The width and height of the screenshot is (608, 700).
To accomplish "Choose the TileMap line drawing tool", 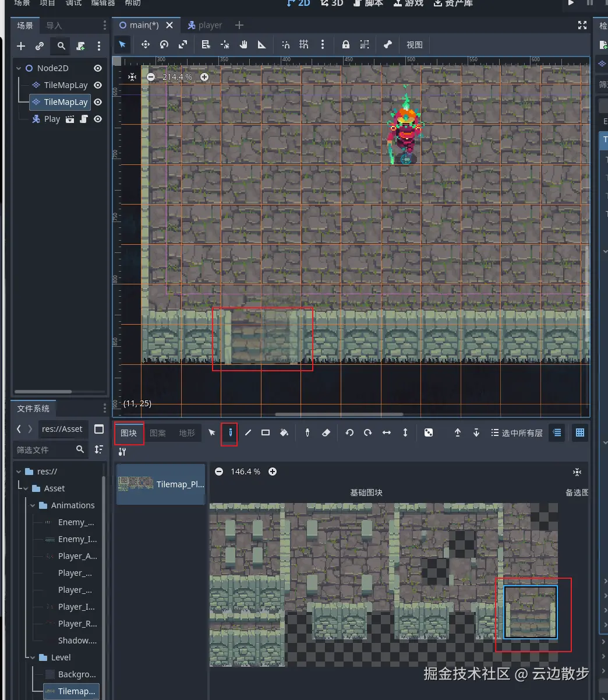I will (248, 433).
